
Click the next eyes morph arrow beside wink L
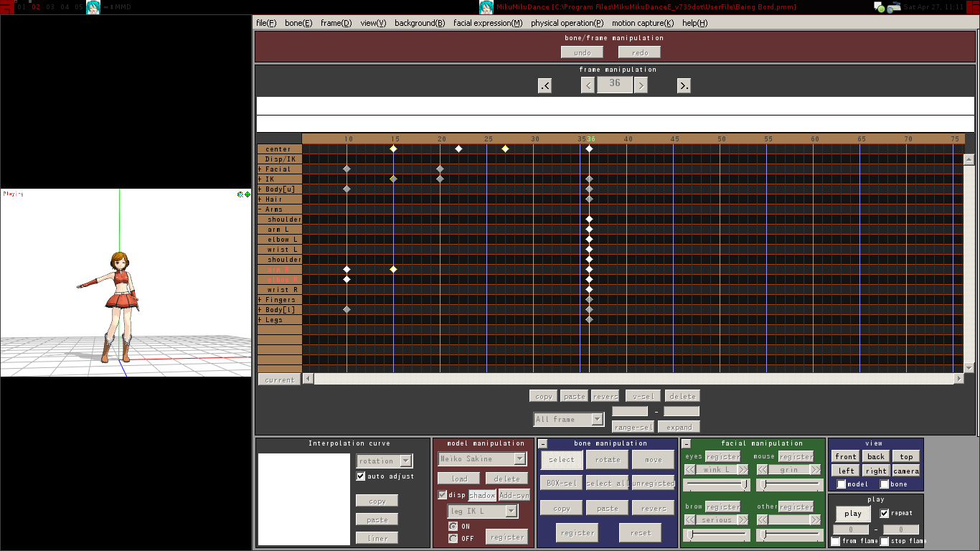click(x=743, y=470)
